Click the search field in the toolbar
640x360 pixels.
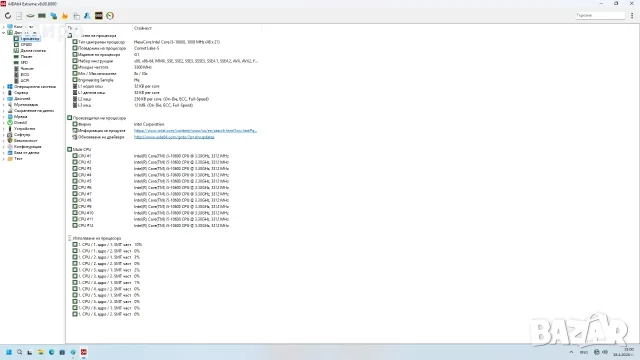click(600, 16)
